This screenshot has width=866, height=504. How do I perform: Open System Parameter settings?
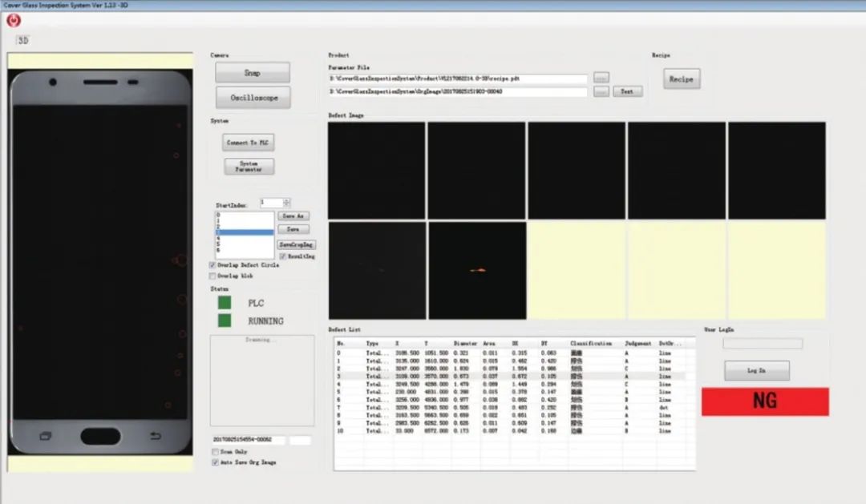tap(249, 166)
